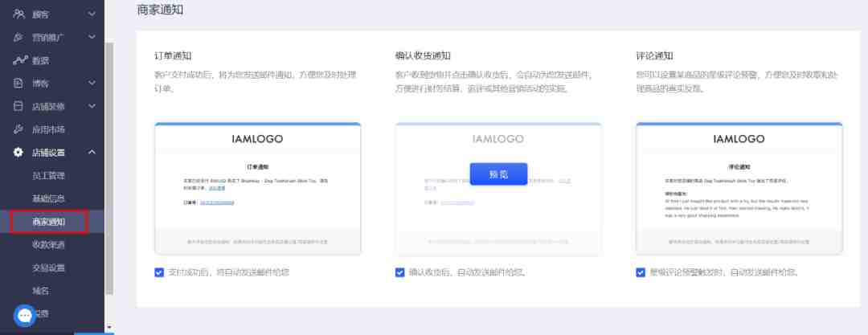Click the 订单通知 section heading
Screen dimensions: 868x335
174,55
